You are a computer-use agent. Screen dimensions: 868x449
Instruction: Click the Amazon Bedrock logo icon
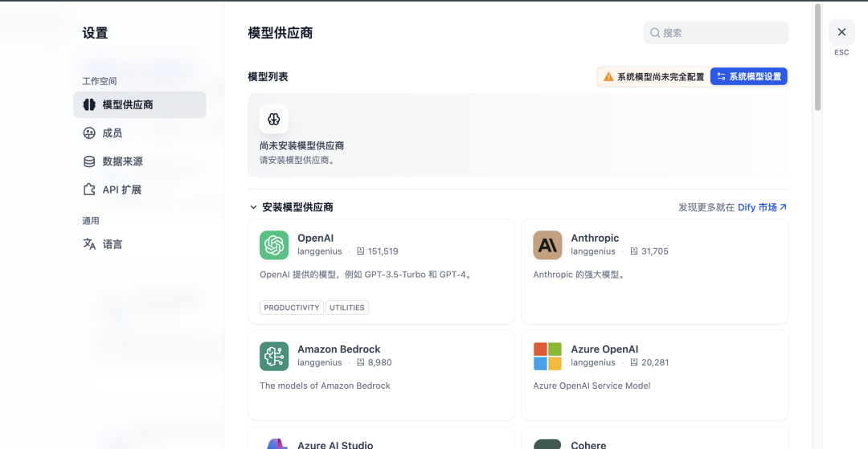click(x=274, y=356)
